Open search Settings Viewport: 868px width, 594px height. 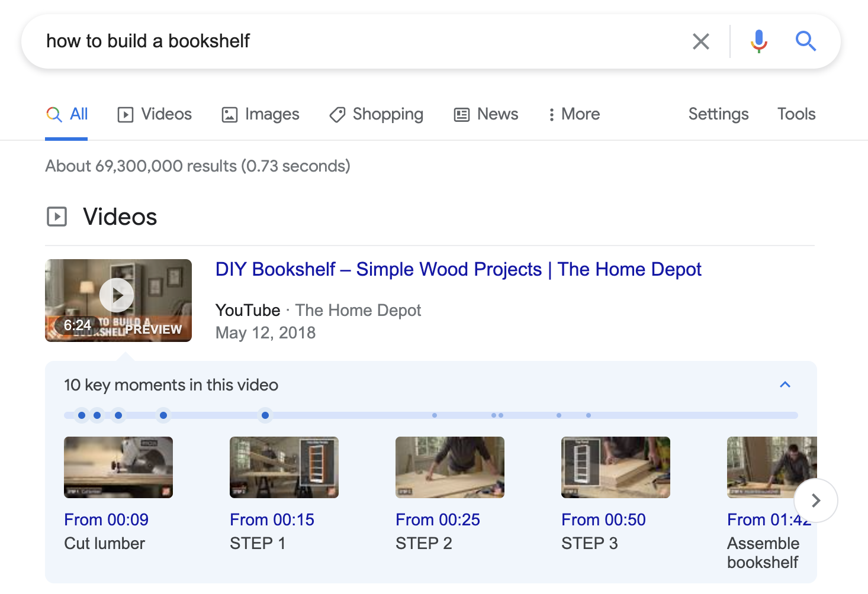point(718,114)
